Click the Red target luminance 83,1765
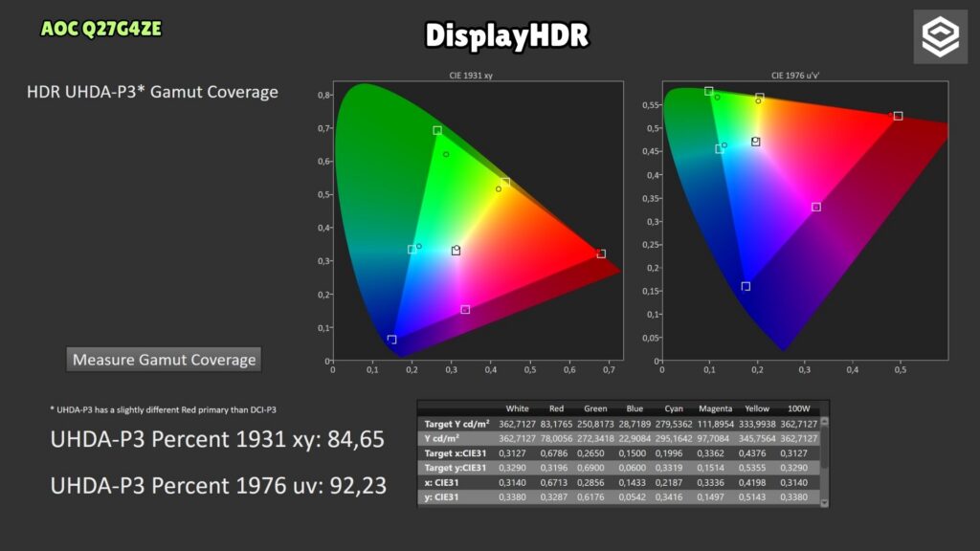This screenshot has height=551, width=980. (x=556, y=424)
